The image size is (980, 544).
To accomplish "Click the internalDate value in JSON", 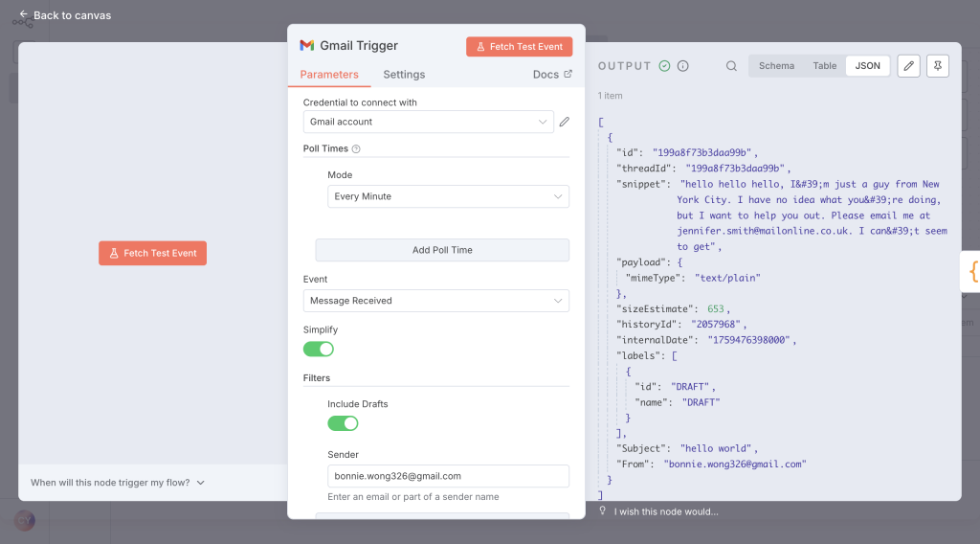I will [x=749, y=340].
